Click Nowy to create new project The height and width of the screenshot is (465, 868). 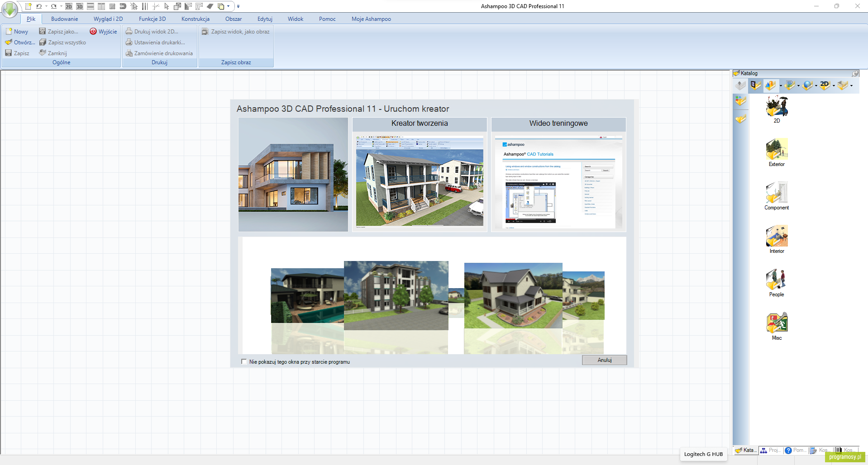pyautogui.click(x=17, y=32)
